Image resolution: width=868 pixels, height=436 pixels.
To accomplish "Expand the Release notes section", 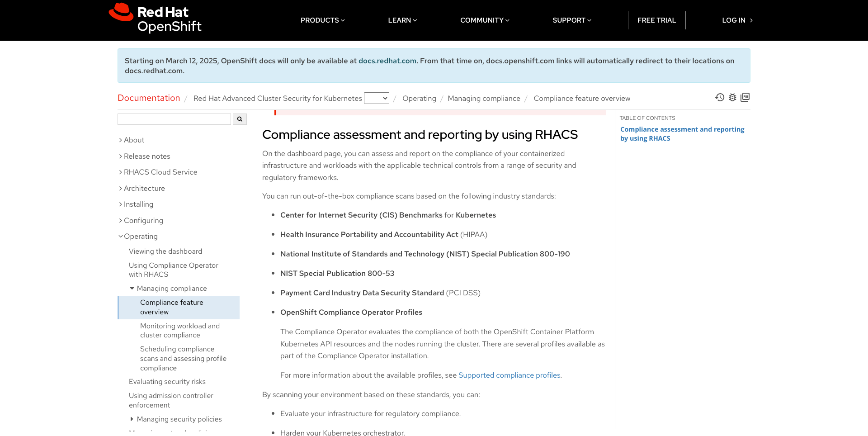I will click(145, 156).
